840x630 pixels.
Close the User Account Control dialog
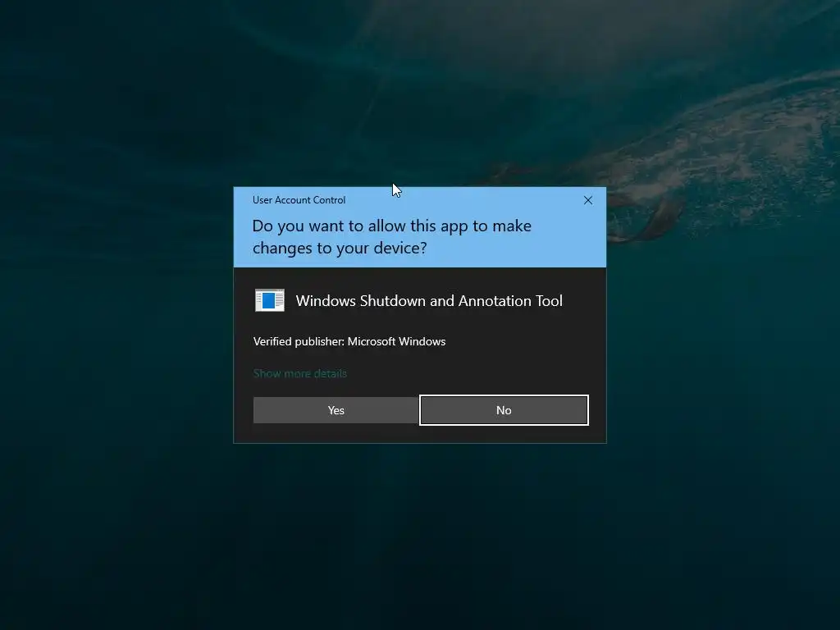point(587,200)
